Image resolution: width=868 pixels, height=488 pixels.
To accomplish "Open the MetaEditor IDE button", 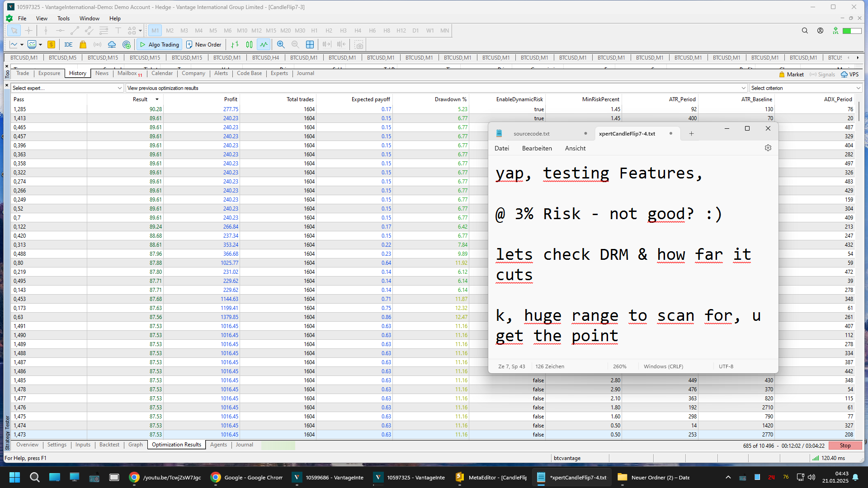I will coord(68,44).
